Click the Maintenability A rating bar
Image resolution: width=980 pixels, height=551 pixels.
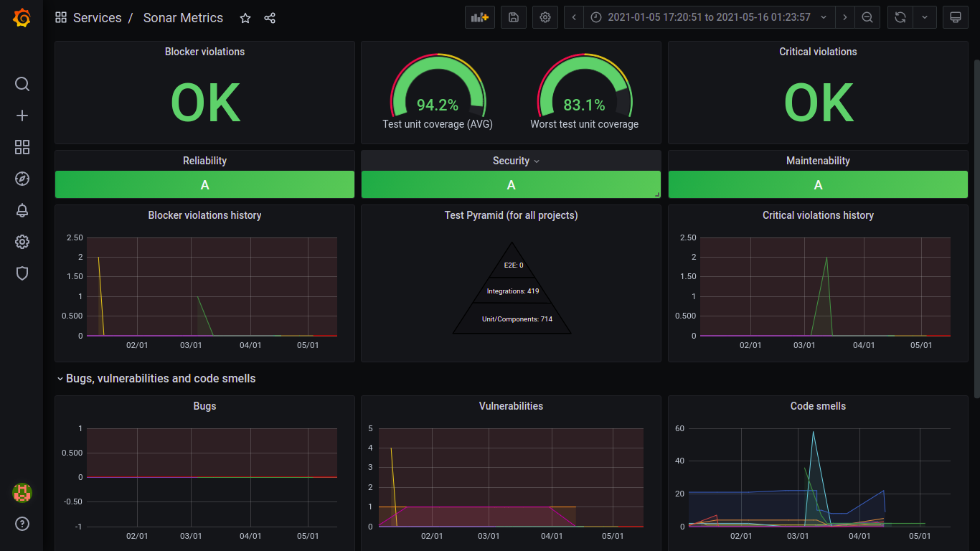click(818, 184)
